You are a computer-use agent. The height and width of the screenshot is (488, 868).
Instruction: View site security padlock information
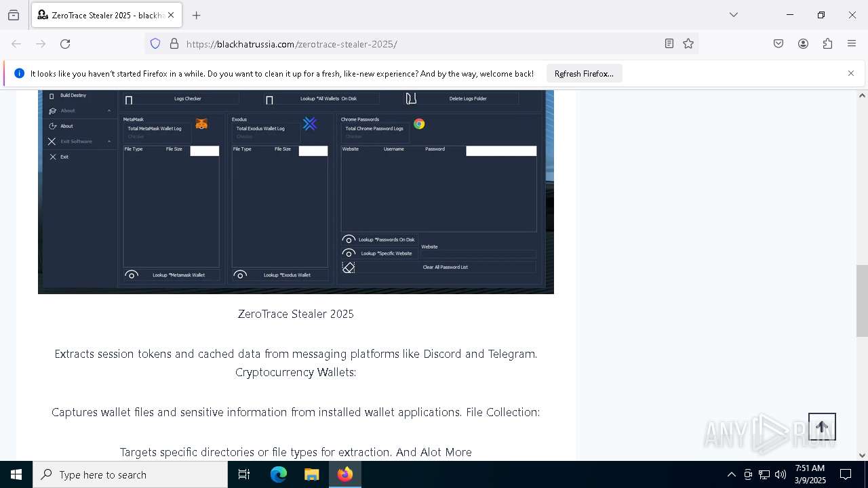tap(174, 44)
